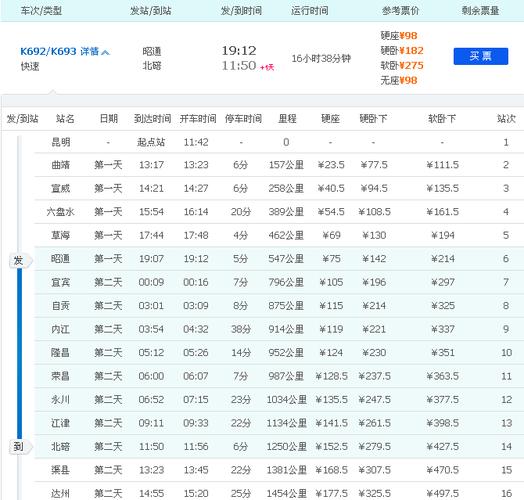Click the 00:09 arrival time for 宜宾
This screenshot has height=500, width=524.
tap(151, 282)
